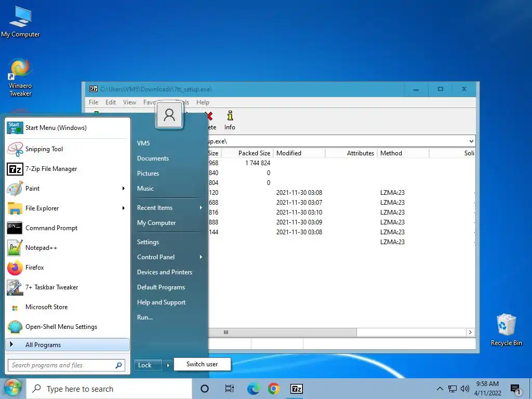
Task: Launch Microsoft Edge from taskbar
Action: (253, 389)
